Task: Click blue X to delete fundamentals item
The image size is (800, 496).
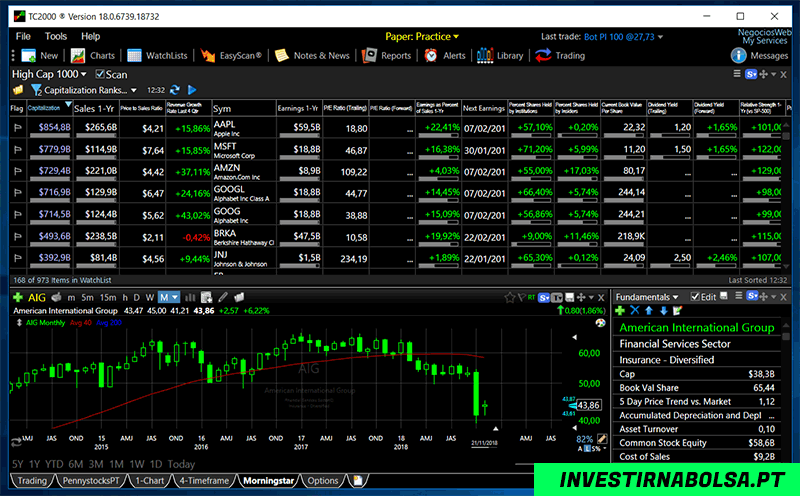Action: coord(635,310)
